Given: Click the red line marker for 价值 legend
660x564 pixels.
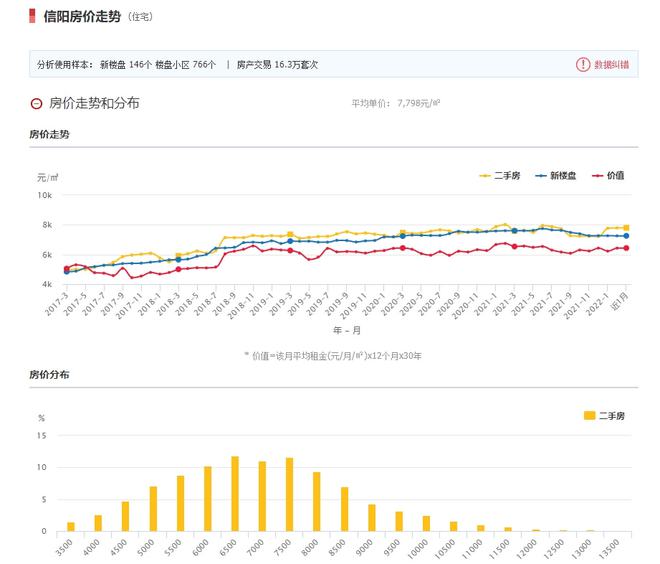Looking at the screenshot, I should coord(596,176).
